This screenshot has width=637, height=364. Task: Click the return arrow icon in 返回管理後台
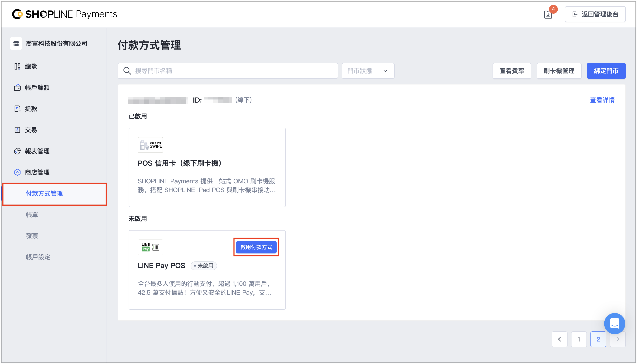point(575,14)
